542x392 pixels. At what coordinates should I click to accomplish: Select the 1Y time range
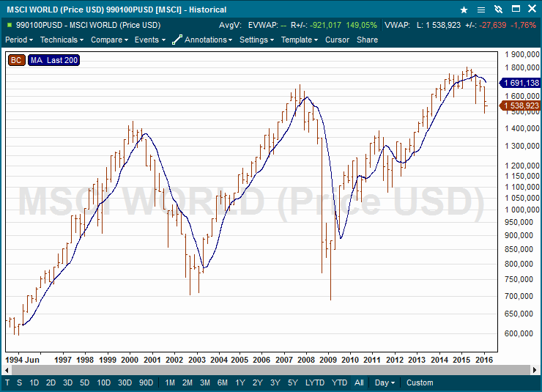(x=240, y=382)
